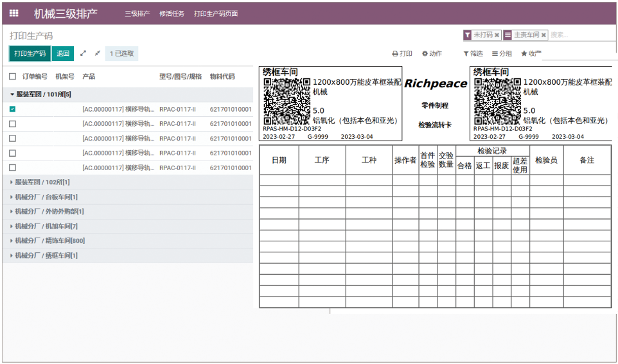Focus the 搜索 search field

coord(578,35)
